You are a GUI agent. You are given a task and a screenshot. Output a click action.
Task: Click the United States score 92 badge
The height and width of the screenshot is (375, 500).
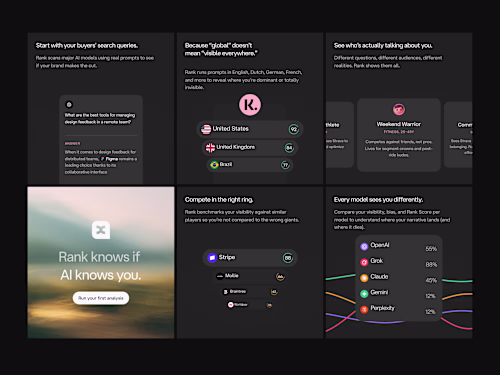(294, 129)
